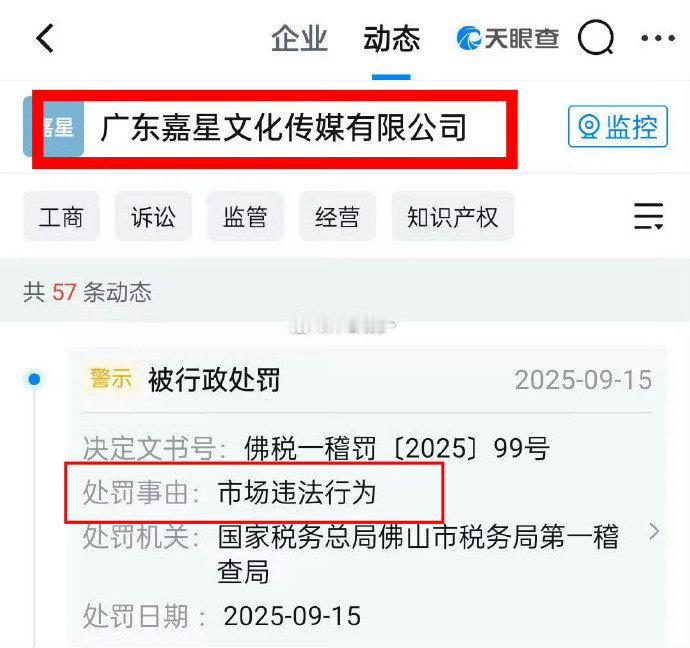Tap the Tianyancha logo

point(507,38)
